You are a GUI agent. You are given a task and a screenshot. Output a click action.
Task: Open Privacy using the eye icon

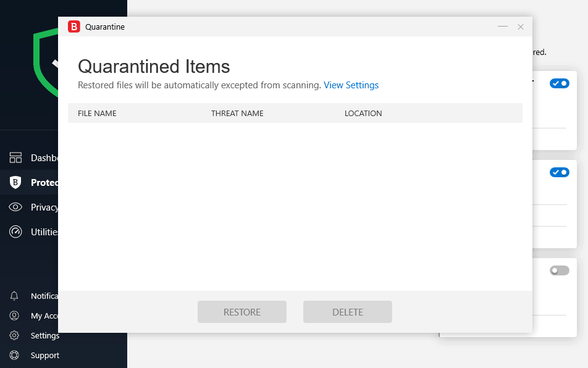pyautogui.click(x=15, y=207)
